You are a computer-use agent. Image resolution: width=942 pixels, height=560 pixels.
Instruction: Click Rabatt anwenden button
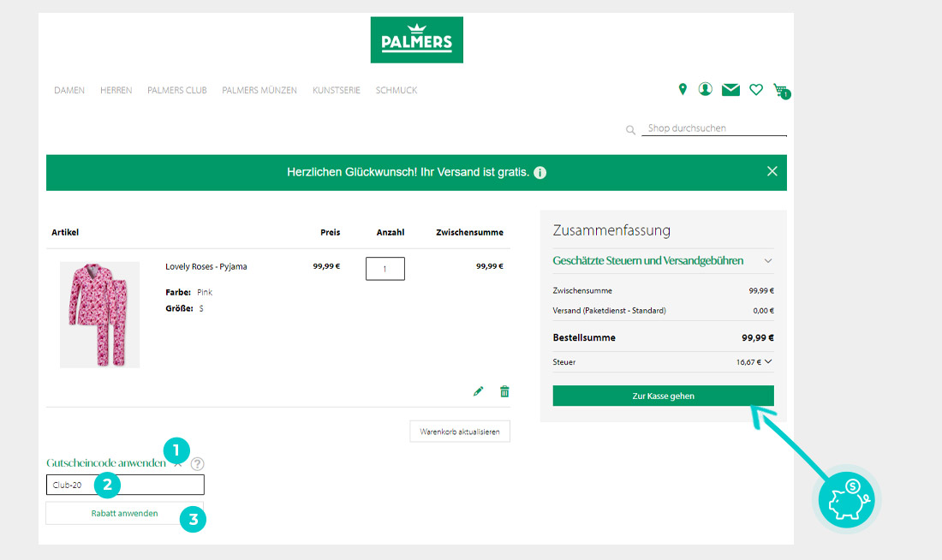point(124,513)
